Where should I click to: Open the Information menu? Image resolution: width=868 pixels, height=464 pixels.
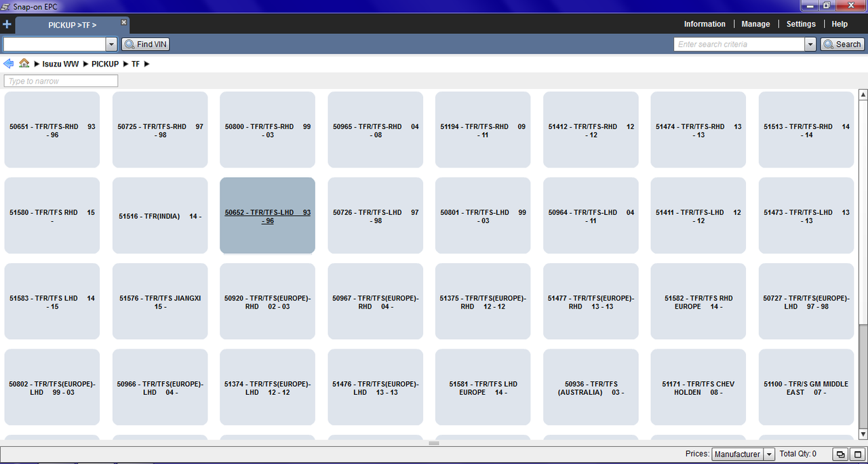(x=705, y=24)
